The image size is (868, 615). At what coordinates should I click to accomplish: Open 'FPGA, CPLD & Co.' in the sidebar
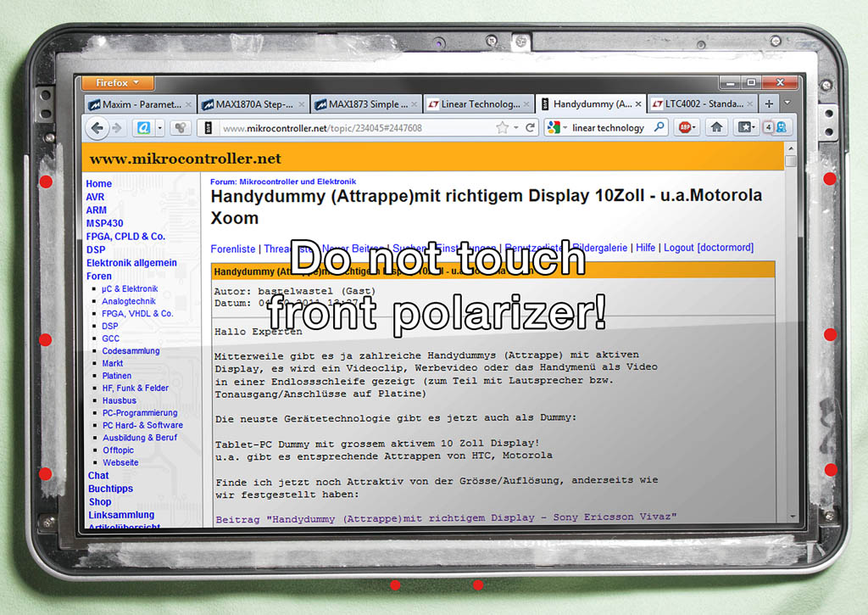[x=125, y=237]
